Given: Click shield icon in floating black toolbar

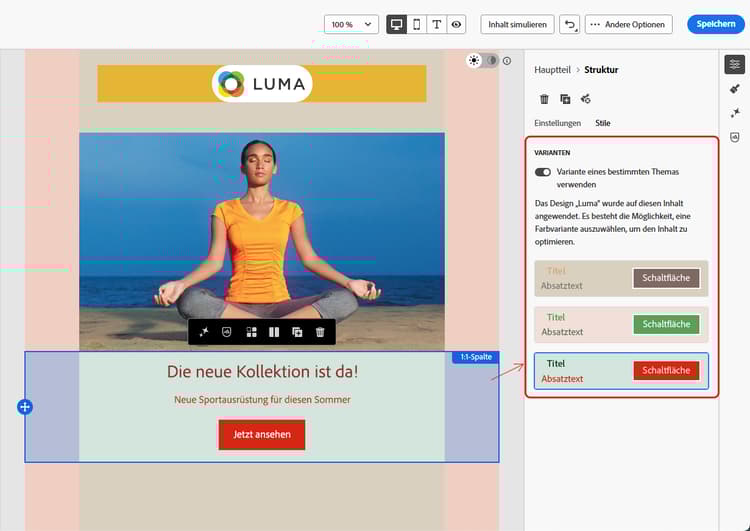Looking at the screenshot, I should (x=227, y=332).
